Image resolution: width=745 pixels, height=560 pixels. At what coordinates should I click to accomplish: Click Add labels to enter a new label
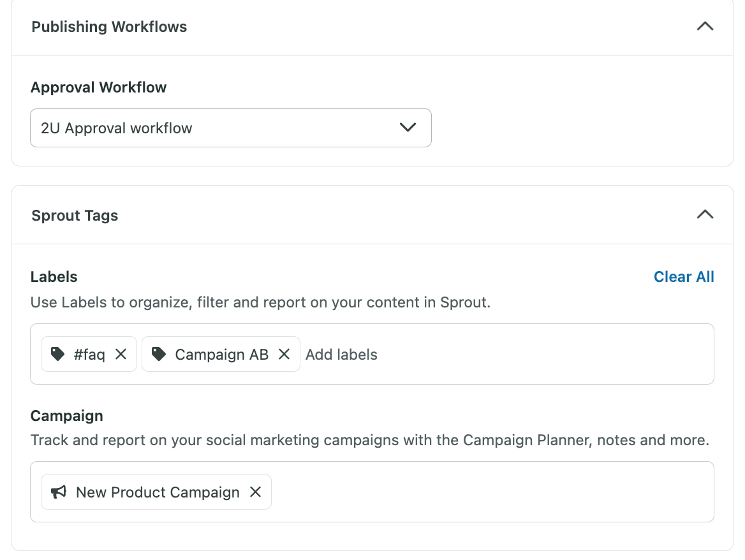341,354
